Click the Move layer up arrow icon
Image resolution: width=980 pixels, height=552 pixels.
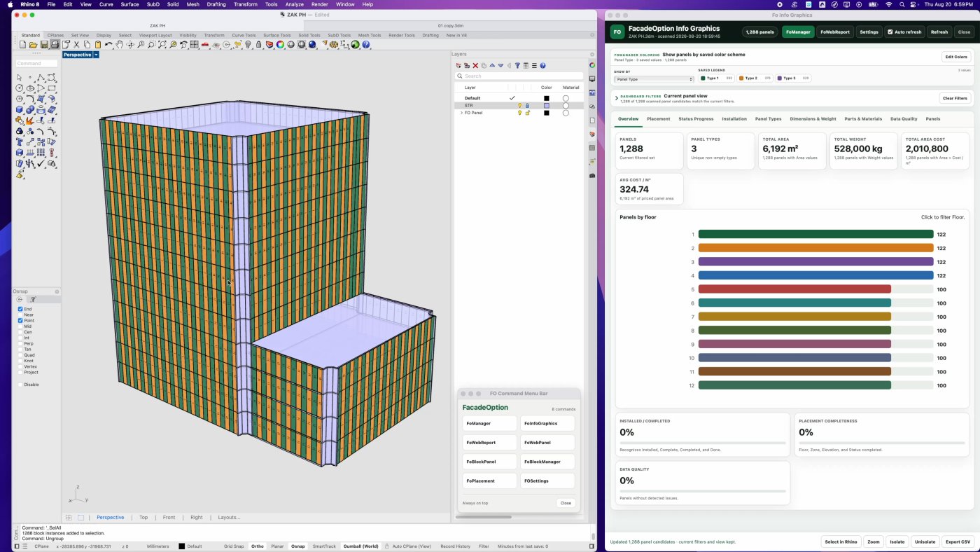point(492,65)
